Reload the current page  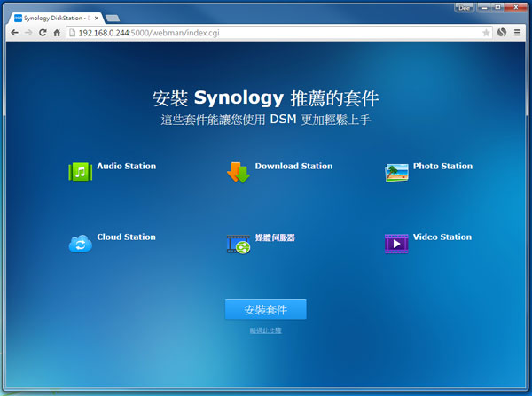(42, 33)
